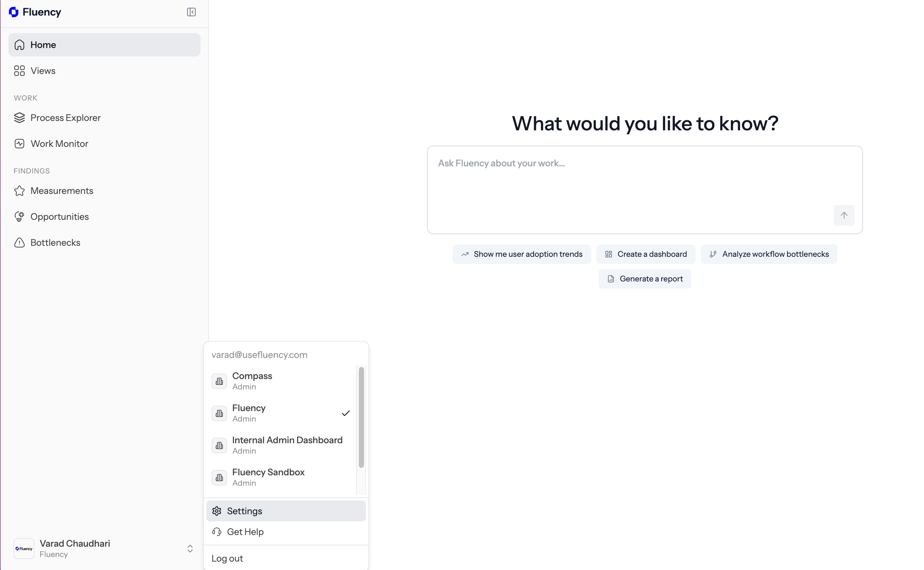Viewport: 924px width, 570px height.
Task: Select the Home icon in the sidebar
Action: pyautogui.click(x=19, y=44)
